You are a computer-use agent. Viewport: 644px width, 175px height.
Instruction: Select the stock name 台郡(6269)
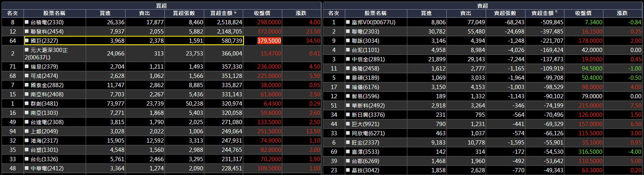pos(365,161)
